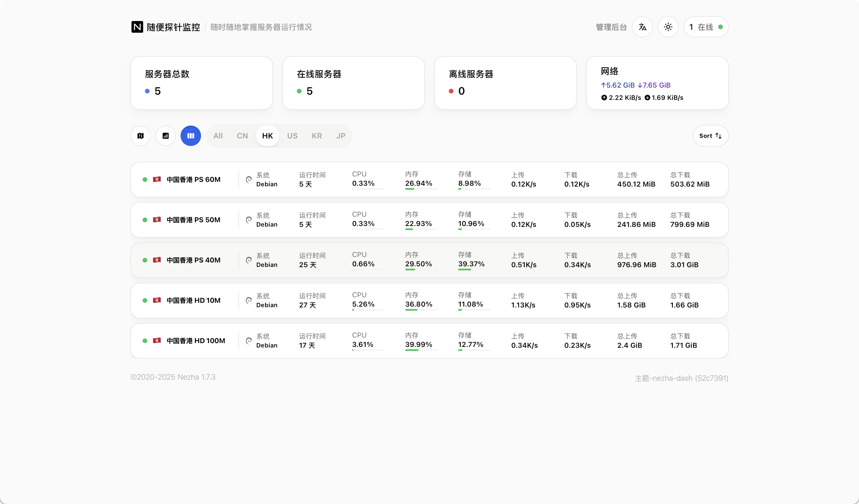Switch to the CN group tab
Viewport: 859px width, 504px height.
[x=243, y=135]
